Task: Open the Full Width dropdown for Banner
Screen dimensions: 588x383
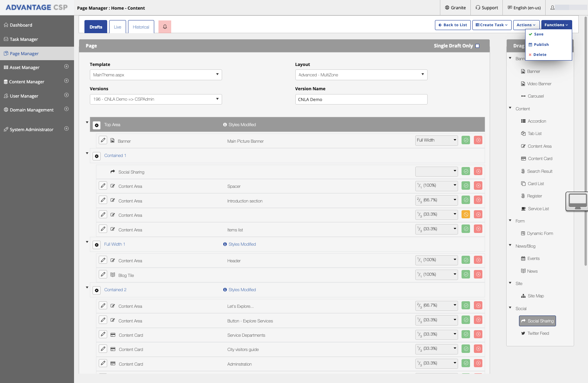Action: point(436,140)
